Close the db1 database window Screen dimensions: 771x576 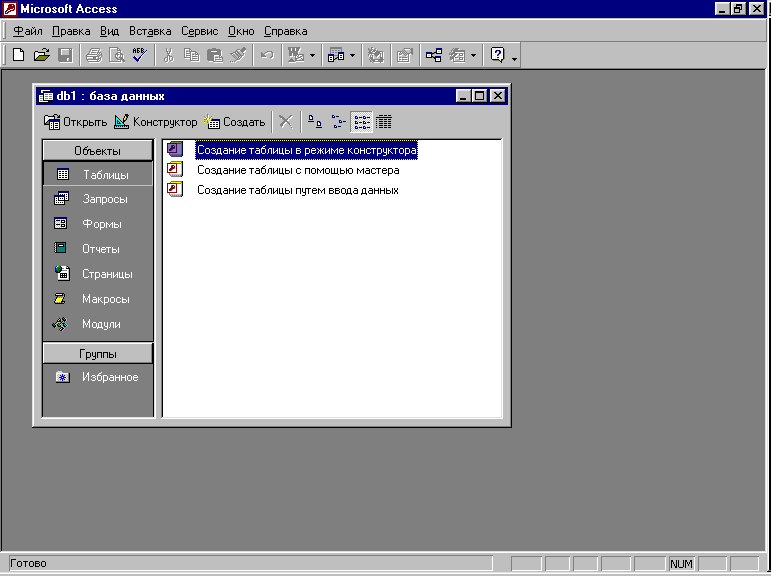pos(498,95)
